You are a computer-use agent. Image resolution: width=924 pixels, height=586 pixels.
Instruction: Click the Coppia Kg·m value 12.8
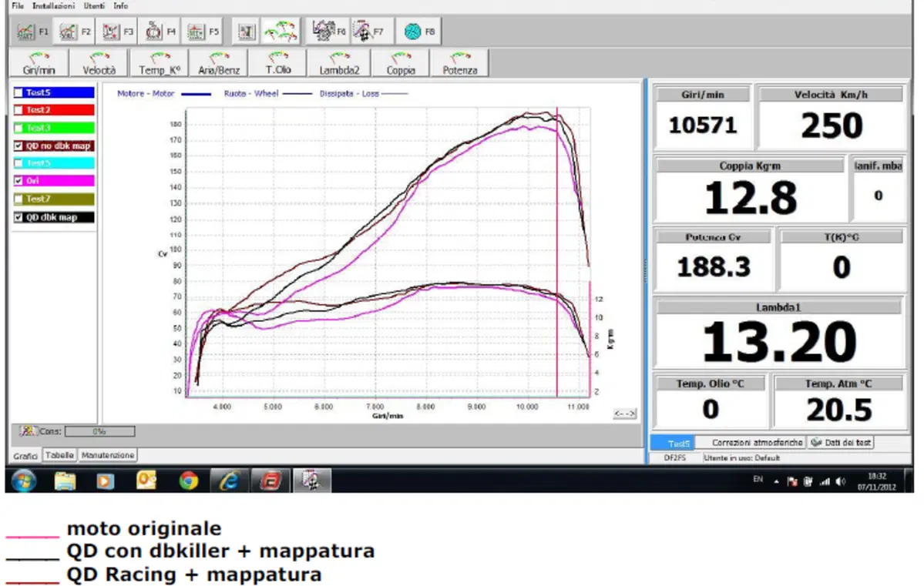click(x=751, y=198)
